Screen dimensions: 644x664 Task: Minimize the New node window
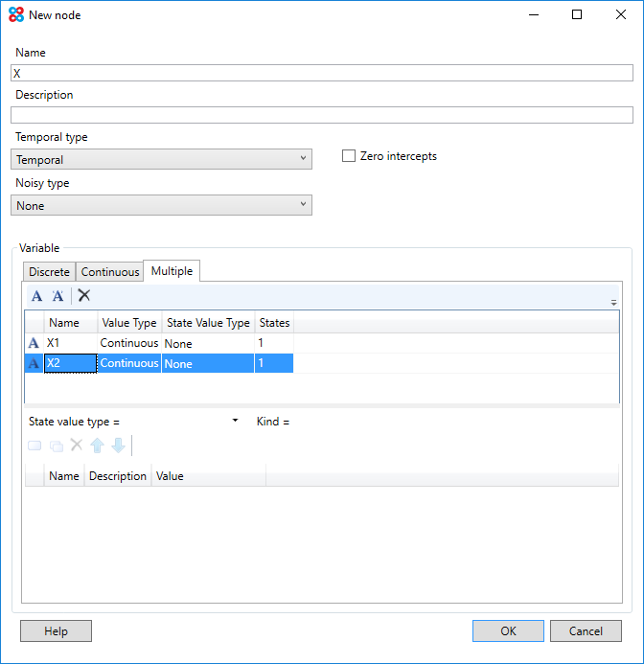(x=534, y=14)
